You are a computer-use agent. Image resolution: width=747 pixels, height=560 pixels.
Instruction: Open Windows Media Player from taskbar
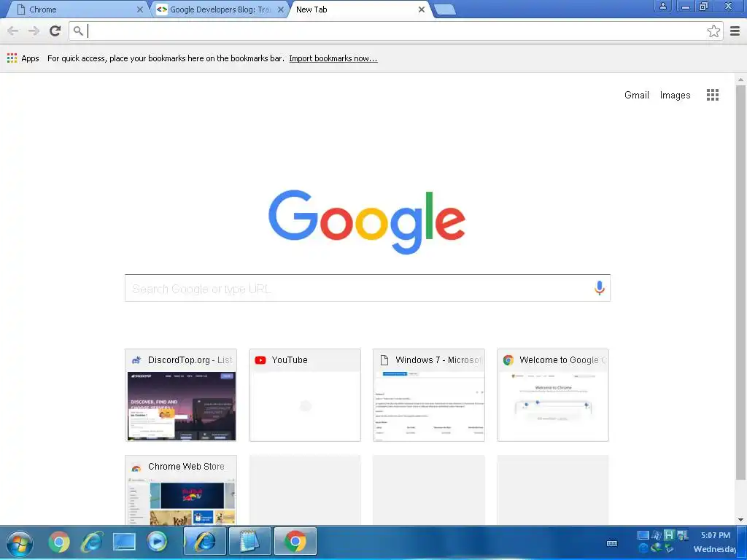[157, 542]
